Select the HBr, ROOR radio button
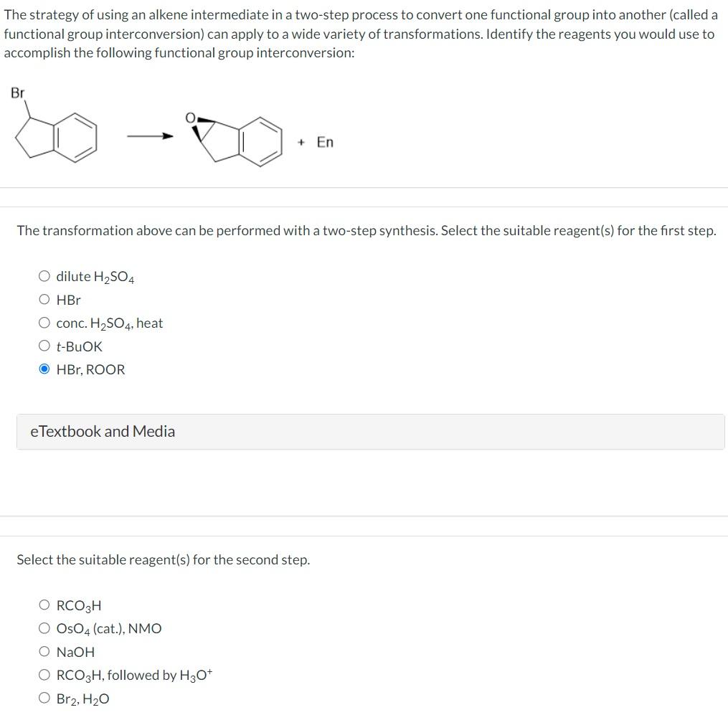728x715 pixels. (x=44, y=369)
